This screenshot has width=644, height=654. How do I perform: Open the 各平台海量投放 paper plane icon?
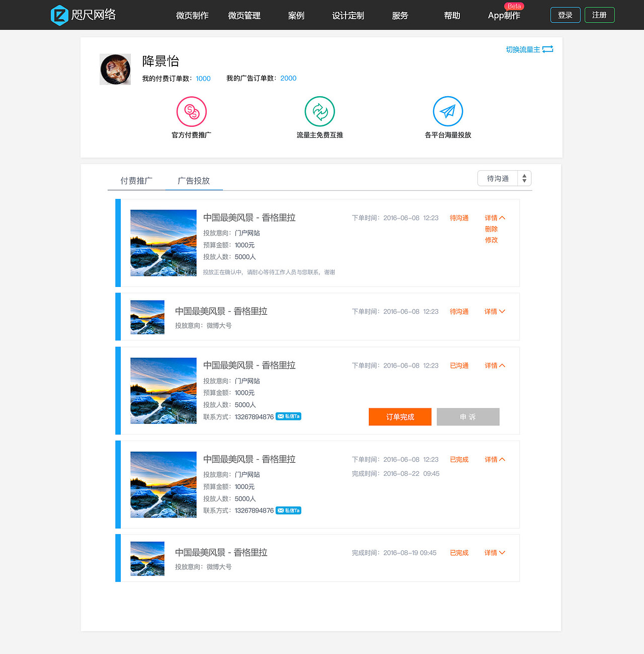coord(448,111)
